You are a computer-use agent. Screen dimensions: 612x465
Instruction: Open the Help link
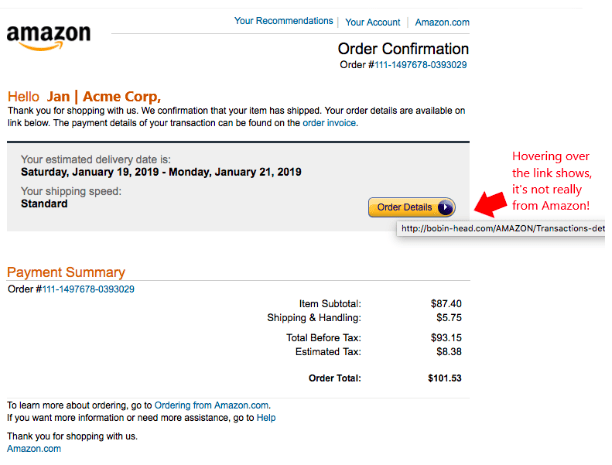point(266,417)
